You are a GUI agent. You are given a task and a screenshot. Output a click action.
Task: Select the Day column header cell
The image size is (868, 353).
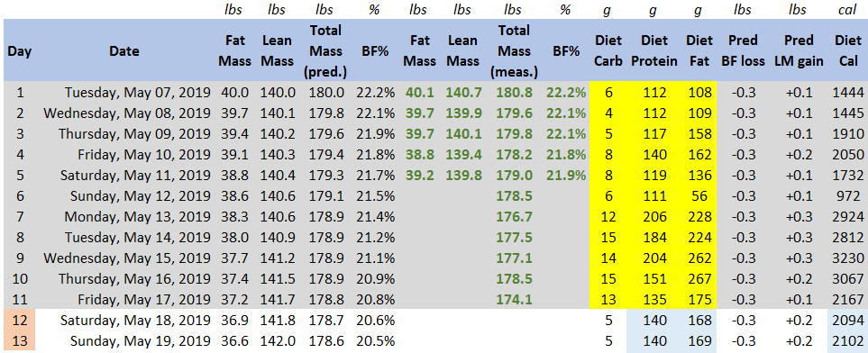20,51
